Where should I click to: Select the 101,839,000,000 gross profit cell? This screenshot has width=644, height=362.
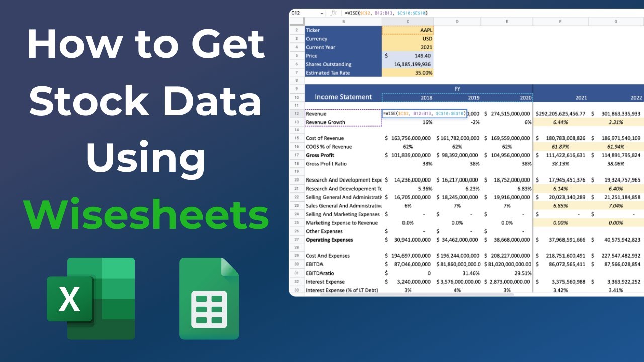[x=408, y=155]
